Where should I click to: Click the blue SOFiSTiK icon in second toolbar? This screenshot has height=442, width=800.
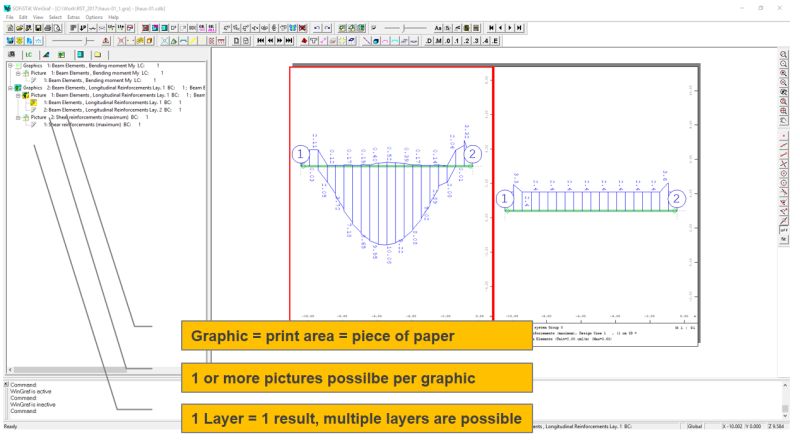click(x=10, y=40)
